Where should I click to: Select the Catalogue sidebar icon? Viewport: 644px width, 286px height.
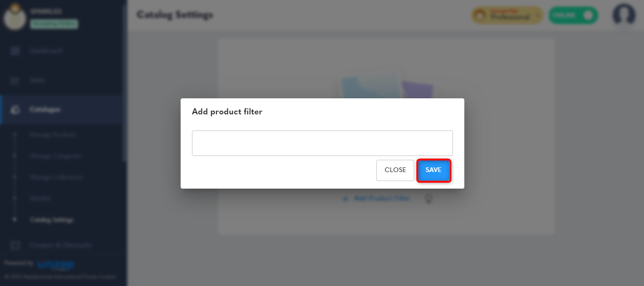click(x=15, y=110)
